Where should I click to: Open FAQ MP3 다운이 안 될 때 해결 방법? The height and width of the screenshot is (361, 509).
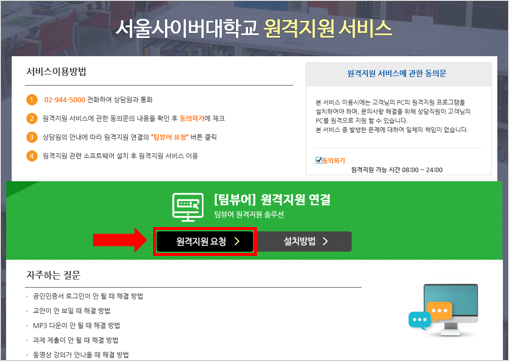pos(76,325)
